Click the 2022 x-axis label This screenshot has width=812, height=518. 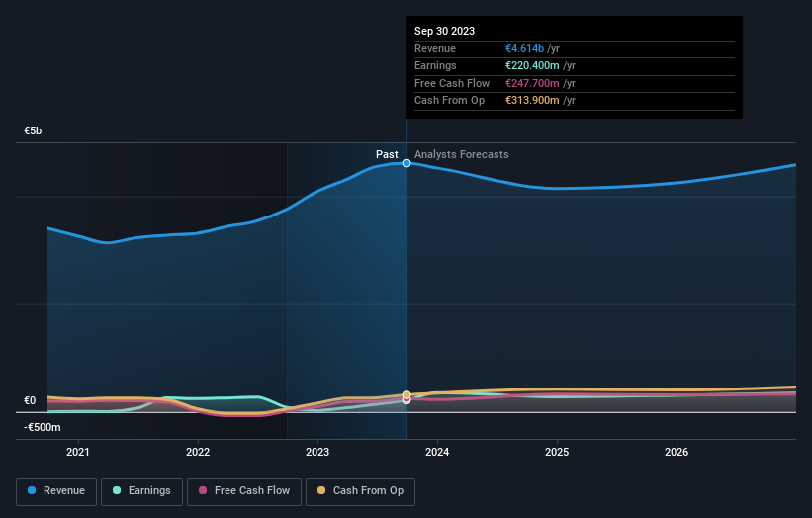point(198,453)
